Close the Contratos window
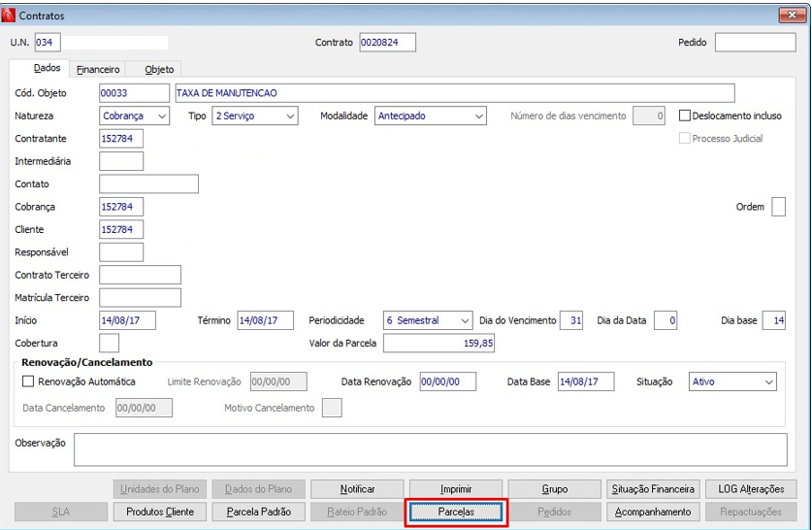The width and height of the screenshot is (812, 530). pyautogui.click(x=793, y=15)
